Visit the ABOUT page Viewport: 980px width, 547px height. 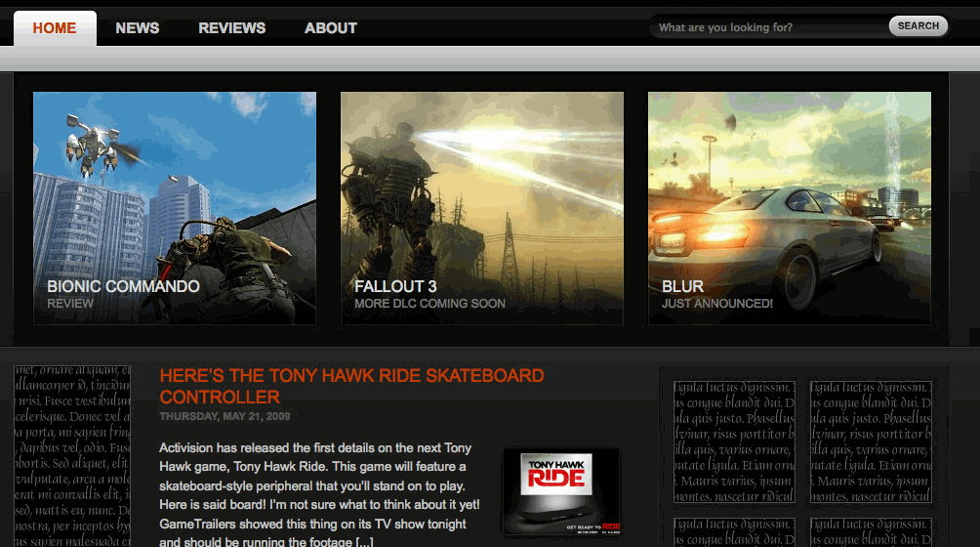pos(331,28)
